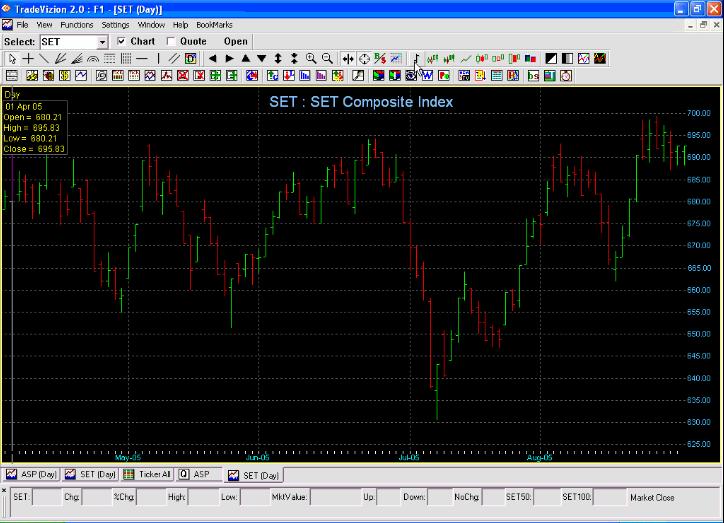Screen dimensions: 724x523
Task: Select the candlestick chart style icon
Action: pyautogui.click(x=482, y=59)
